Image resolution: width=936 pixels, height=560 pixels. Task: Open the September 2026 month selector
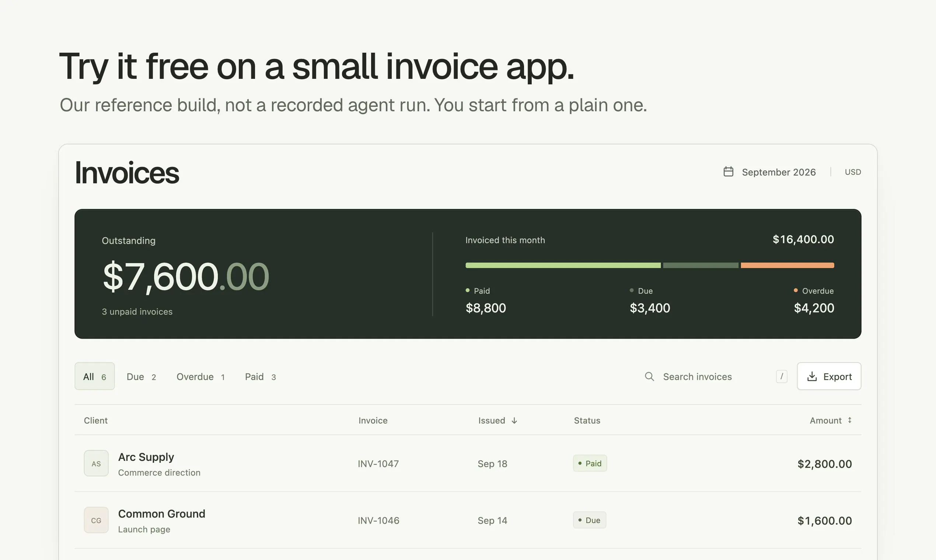(769, 172)
